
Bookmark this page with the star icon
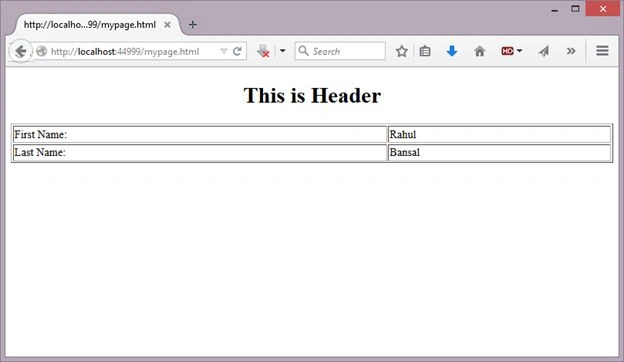click(x=402, y=51)
